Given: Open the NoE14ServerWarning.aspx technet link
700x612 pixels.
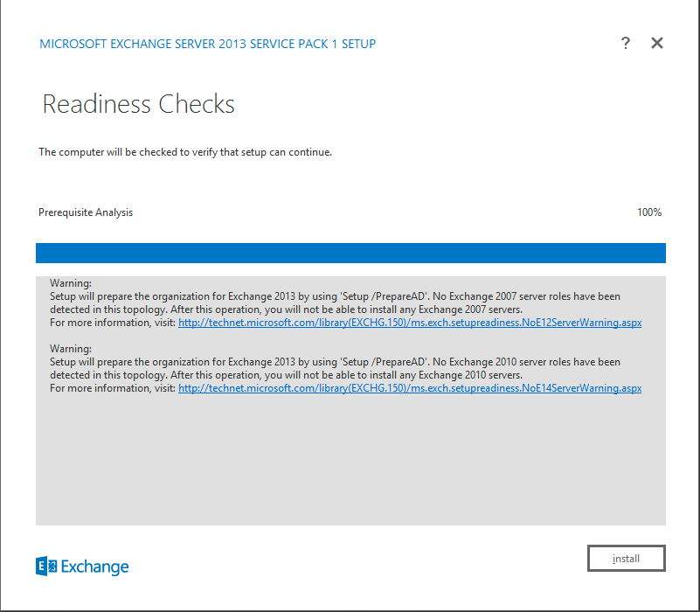Looking at the screenshot, I should 410,388.
